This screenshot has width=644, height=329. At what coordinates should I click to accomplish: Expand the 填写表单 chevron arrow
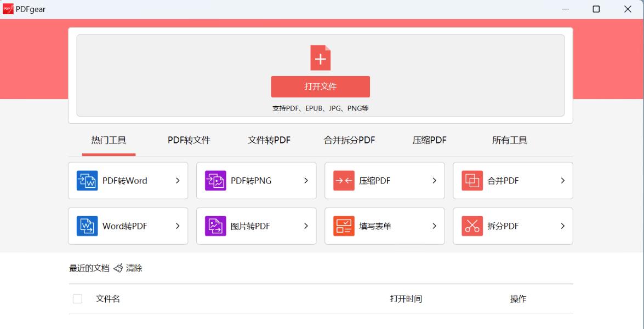coord(435,226)
